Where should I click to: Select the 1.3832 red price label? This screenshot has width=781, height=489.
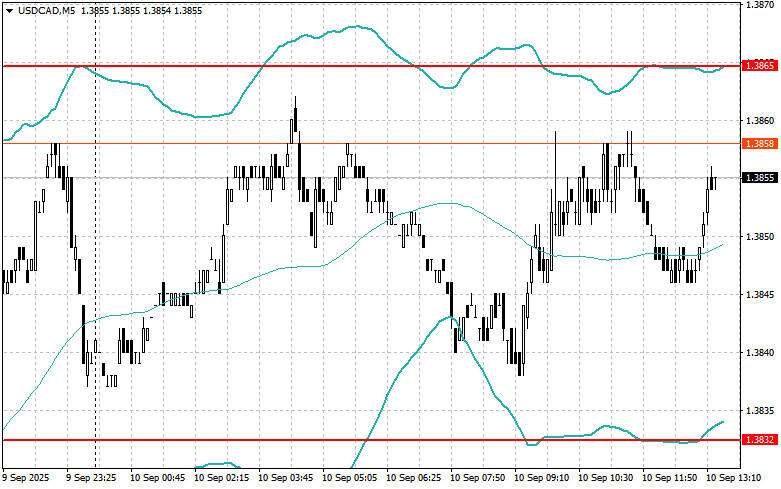pos(760,440)
